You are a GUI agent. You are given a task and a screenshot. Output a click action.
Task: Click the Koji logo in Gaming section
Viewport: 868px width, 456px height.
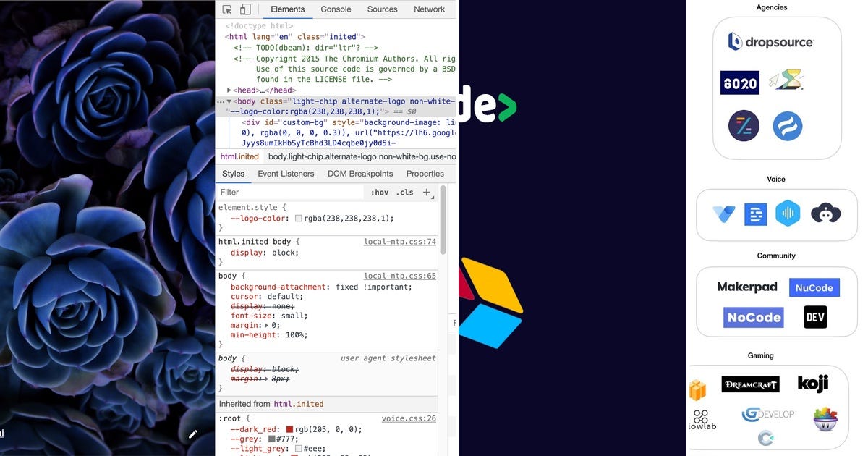813,384
